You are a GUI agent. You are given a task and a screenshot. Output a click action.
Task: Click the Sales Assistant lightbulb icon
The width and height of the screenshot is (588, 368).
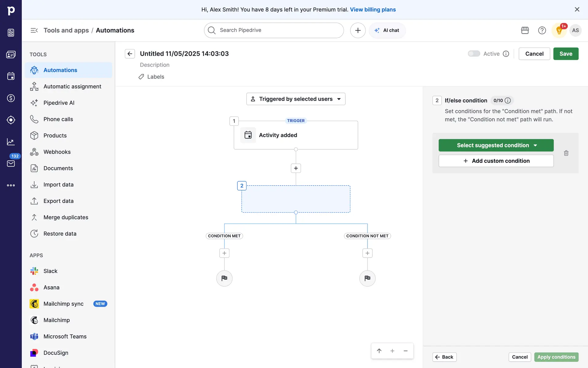click(559, 30)
